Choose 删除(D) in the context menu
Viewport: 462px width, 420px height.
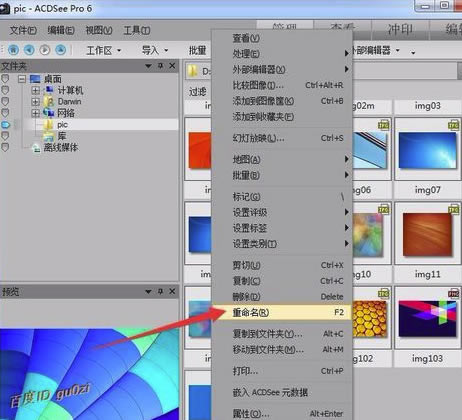point(282,297)
